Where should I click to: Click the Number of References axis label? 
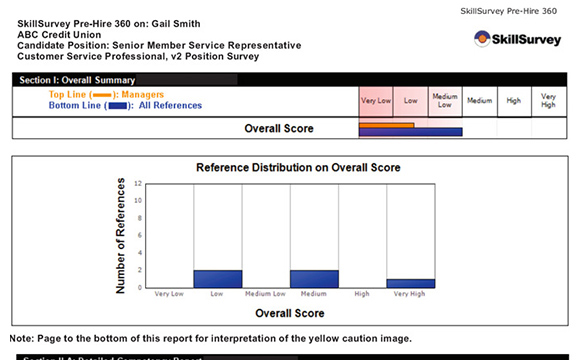click(120, 236)
